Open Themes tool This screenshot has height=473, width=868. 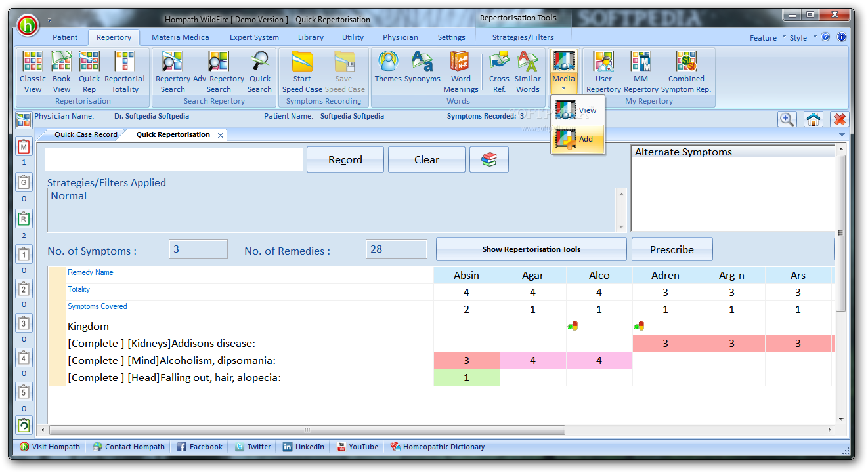point(388,68)
